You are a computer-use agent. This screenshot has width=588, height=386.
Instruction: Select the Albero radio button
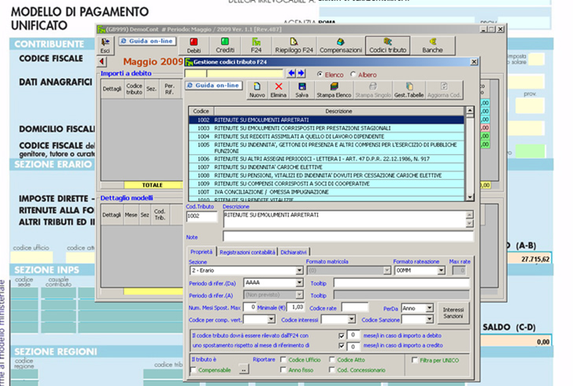click(353, 74)
